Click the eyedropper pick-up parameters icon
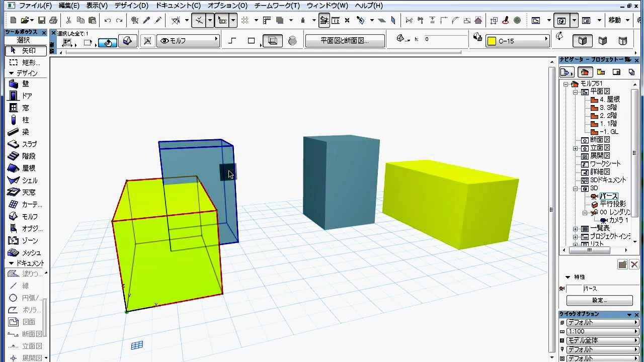 pyautogui.click(x=146, y=21)
